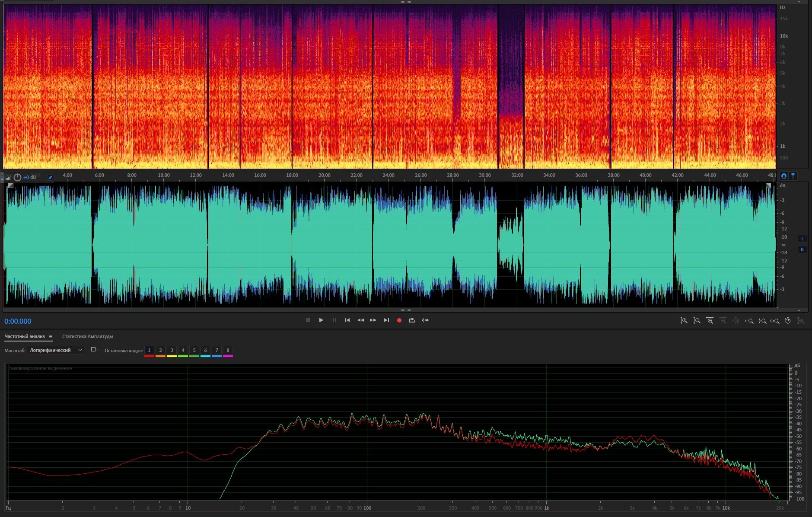Move playhead to next marker
Screen dimensions: 812x517
(x=386, y=320)
